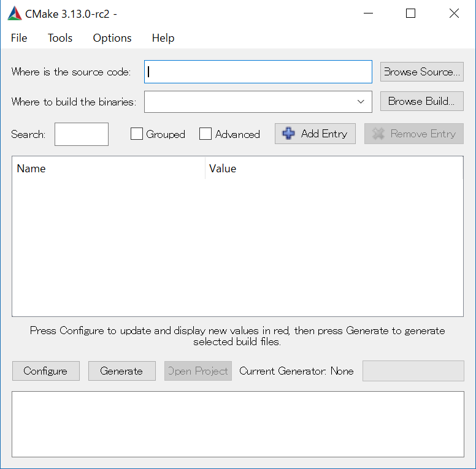Click the blue plus icon on Add Entry
Screen dimensions: 476x469
288,134
